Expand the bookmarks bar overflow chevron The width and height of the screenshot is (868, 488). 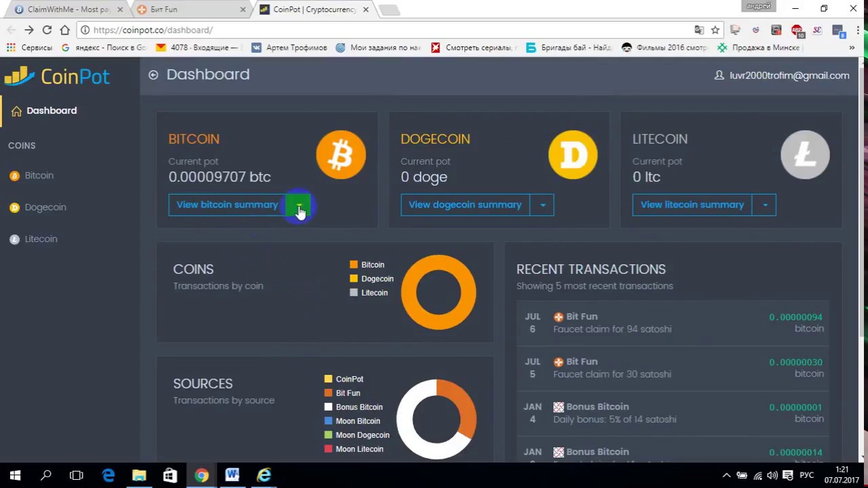[852, 47]
